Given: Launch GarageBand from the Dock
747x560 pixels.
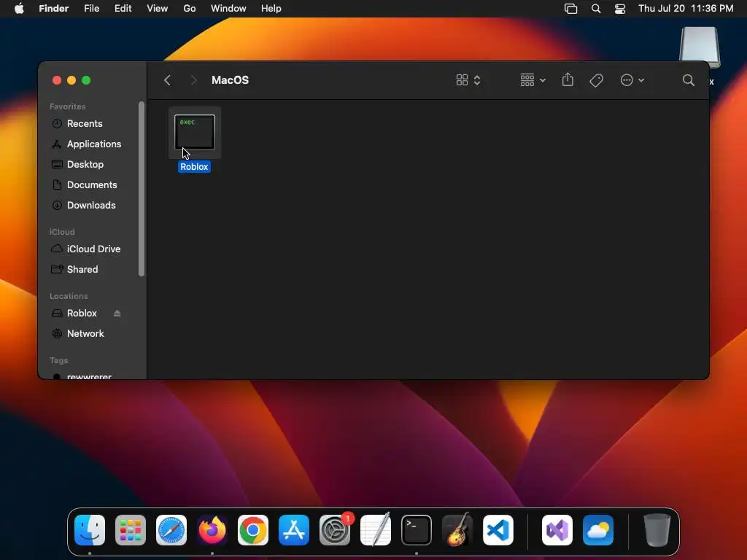Looking at the screenshot, I should coord(457,529).
